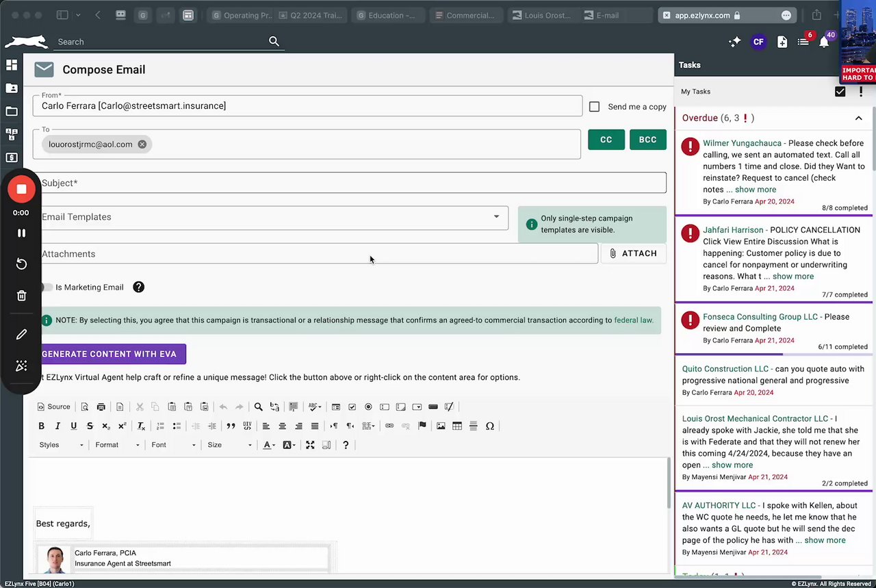Screen dimensions: 876x588
Task: Open the Font dropdown
Action: coord(174,445)
